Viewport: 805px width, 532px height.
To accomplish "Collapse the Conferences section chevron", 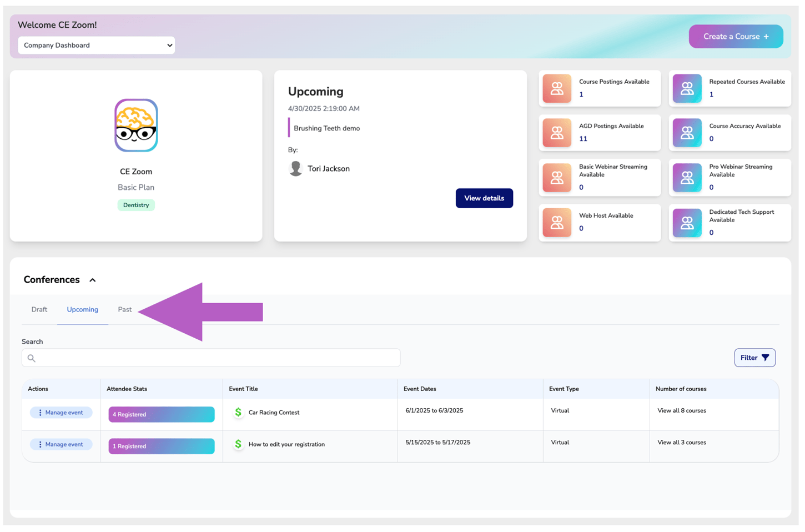I will pos(92,280).
